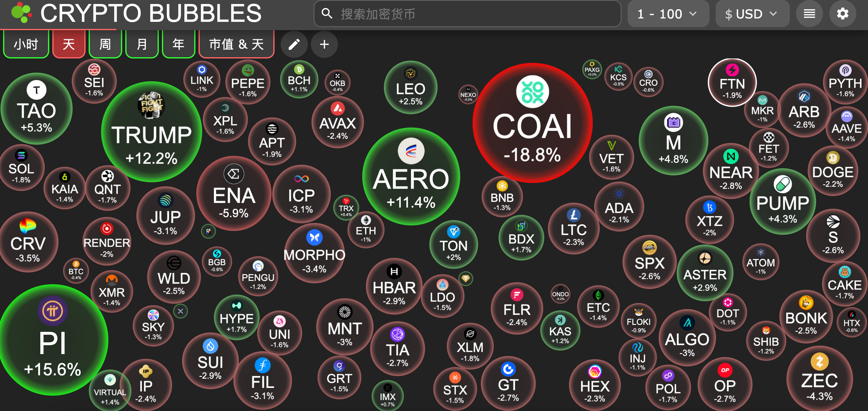
Task: Select the COAI bubble
Action: pyautogui.click(x=532, y=123)
